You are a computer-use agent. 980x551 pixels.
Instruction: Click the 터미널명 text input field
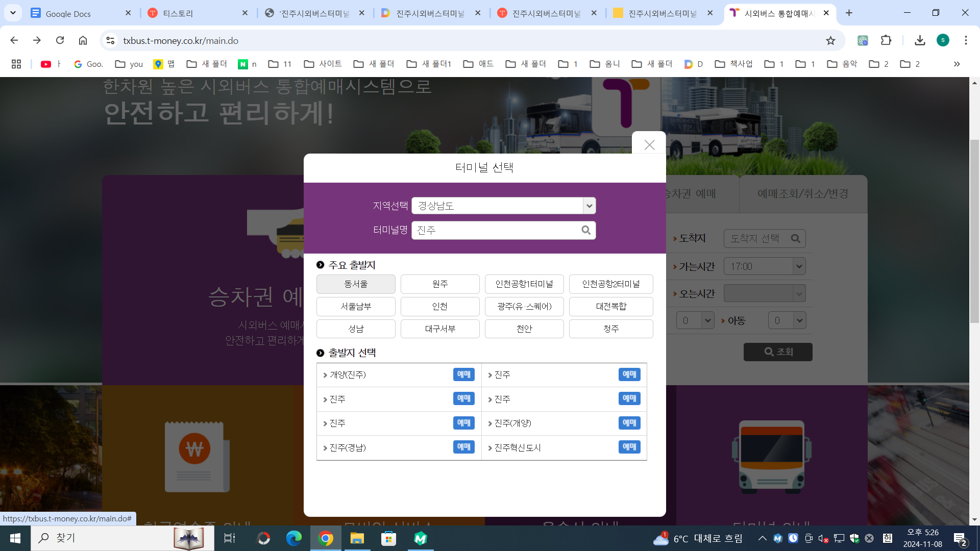(495, 230)
